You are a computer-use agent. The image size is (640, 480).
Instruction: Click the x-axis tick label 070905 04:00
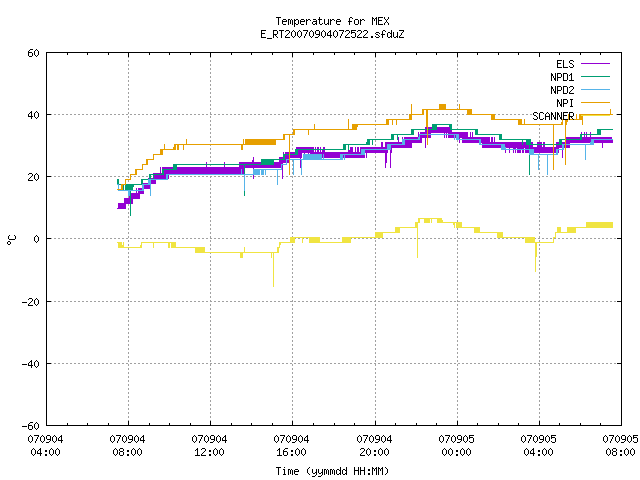pyautogui.click(x=538, y=445)
